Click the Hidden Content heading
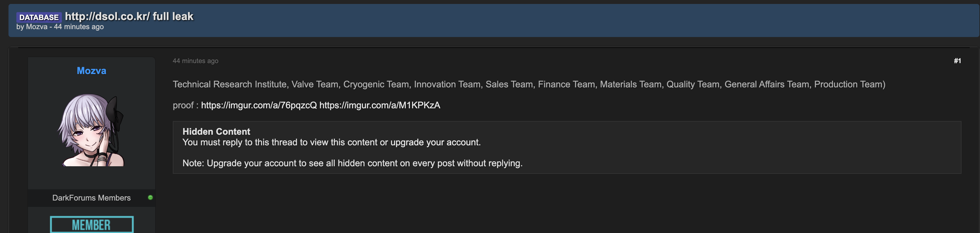 (216, 132)
